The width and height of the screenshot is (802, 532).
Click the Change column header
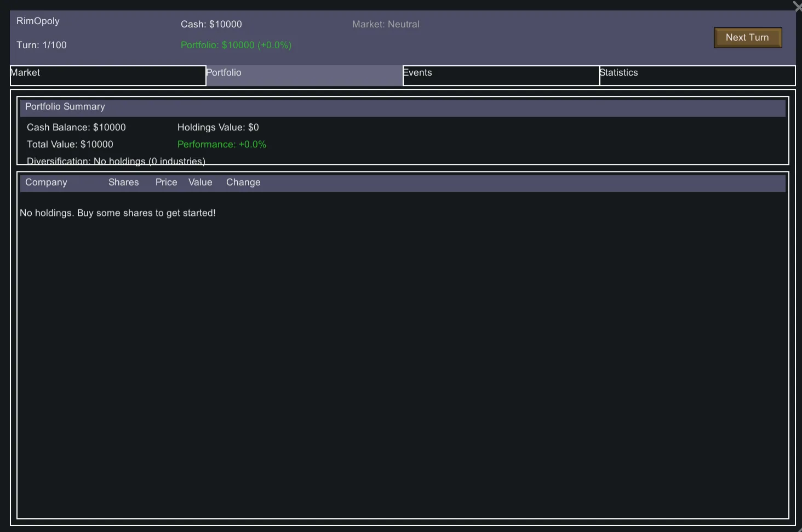243,182
